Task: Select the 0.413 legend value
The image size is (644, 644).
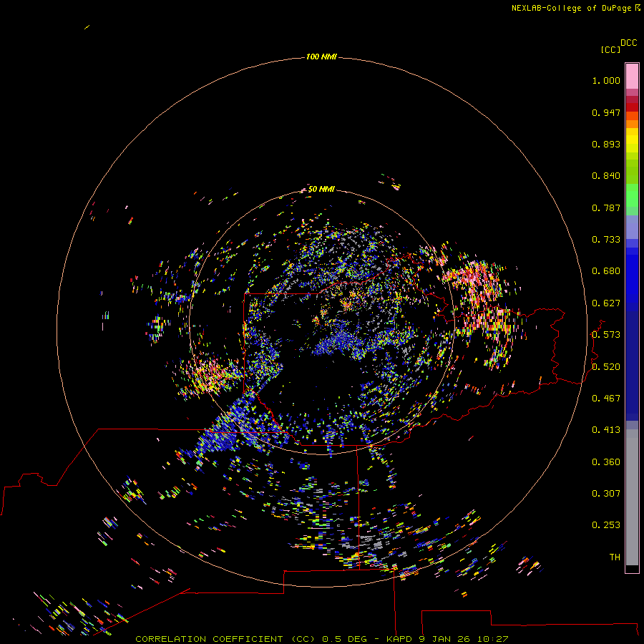Action: [606, 430]
